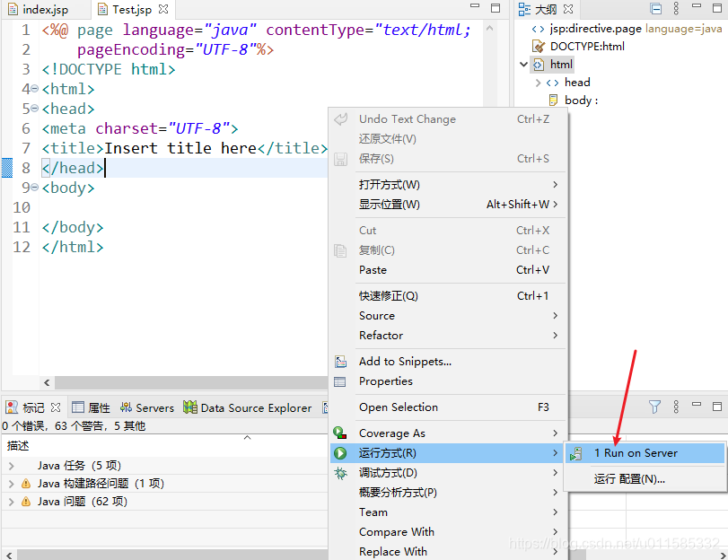Close the outline (大纲) panel tab
728x560 pixels.
[x=568, y=9]
